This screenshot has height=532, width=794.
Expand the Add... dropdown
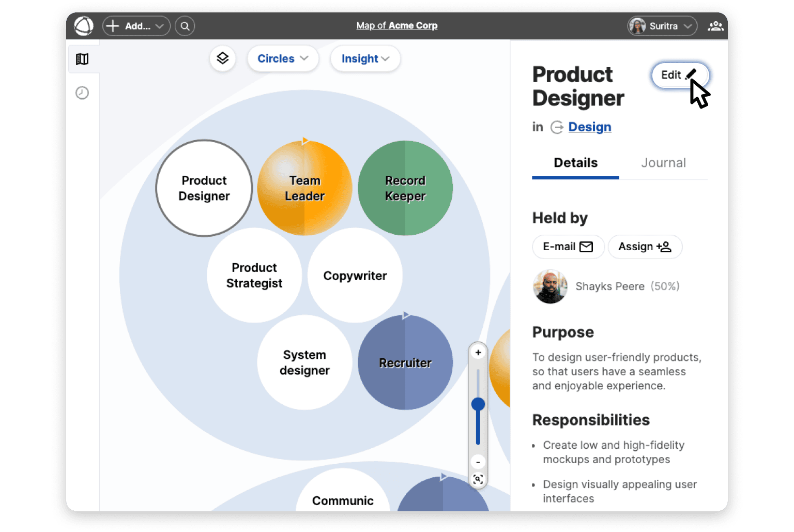[136, 26]
